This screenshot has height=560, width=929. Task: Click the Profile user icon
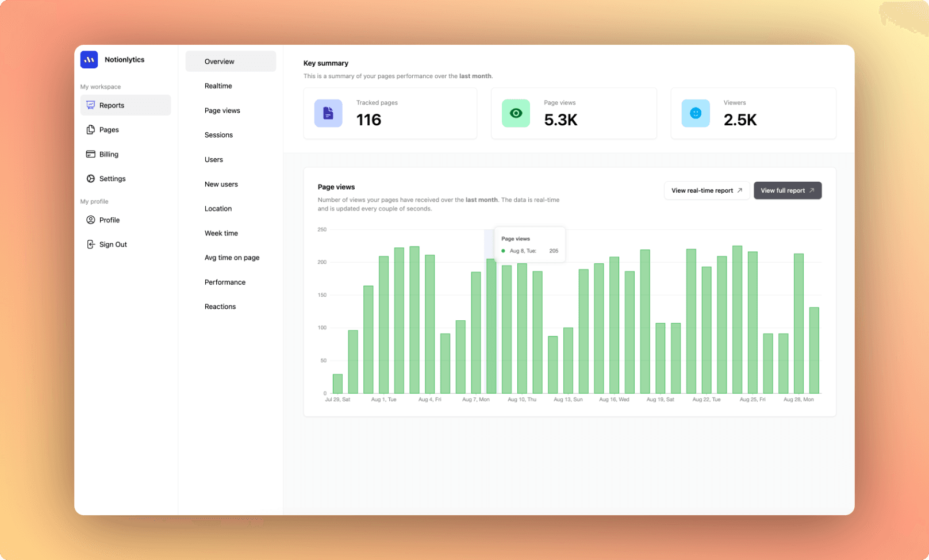point(90,220)
